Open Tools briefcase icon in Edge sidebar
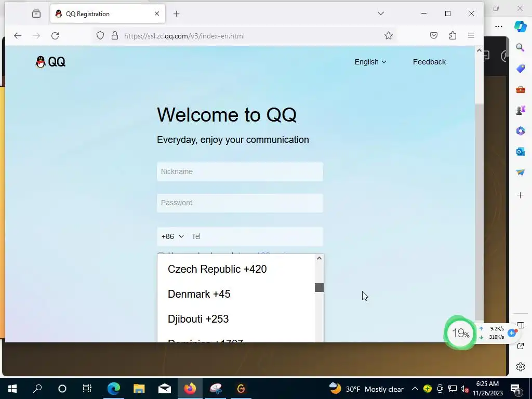Viewport: 532px width, 399px height. pyautogui.click(x=520, y=89)
